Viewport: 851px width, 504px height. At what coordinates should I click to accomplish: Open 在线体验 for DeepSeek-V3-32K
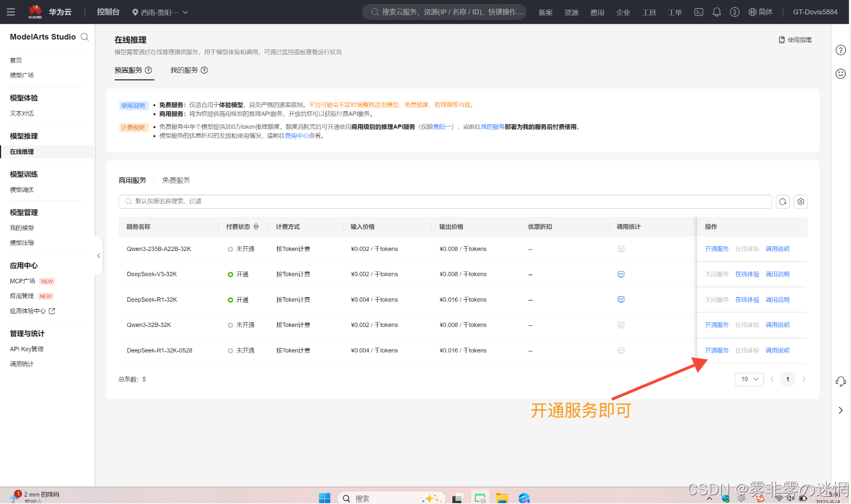(x=747, y=274)
